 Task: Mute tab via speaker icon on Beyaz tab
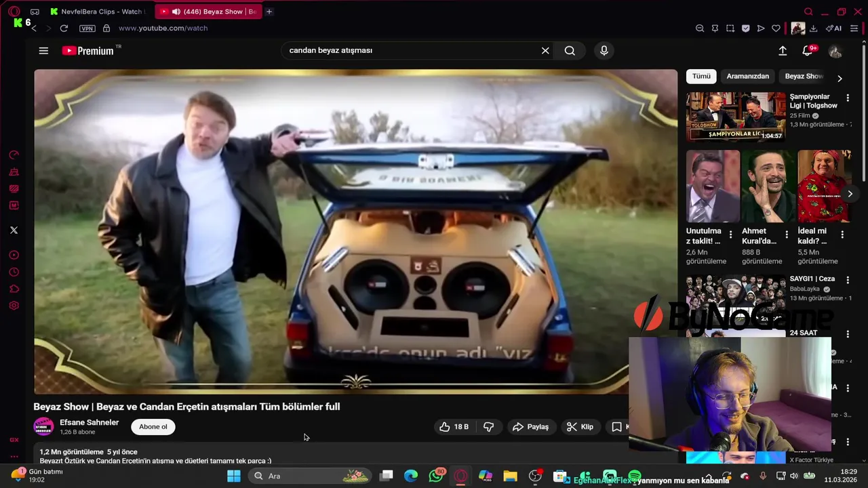[x=176, y=12]
